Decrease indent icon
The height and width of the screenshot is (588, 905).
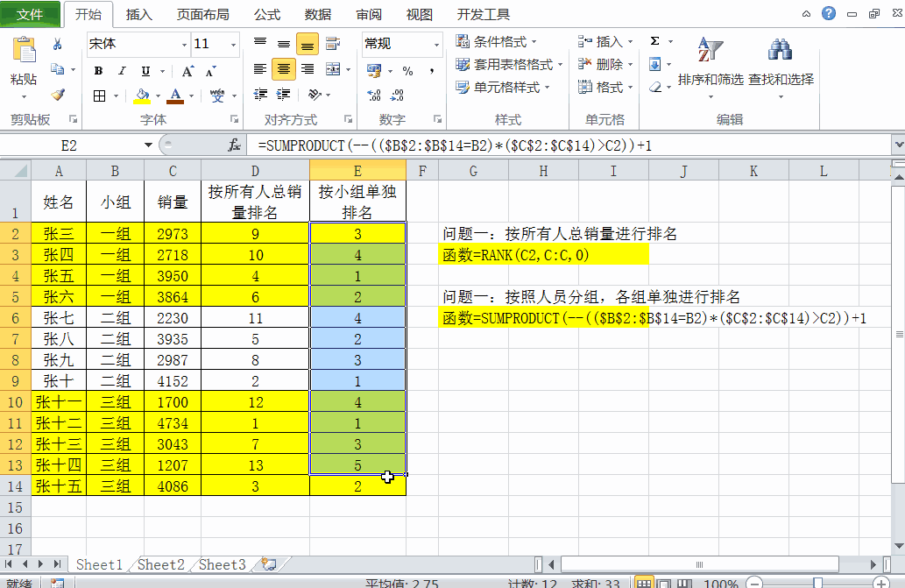click(x=260, y=94)
